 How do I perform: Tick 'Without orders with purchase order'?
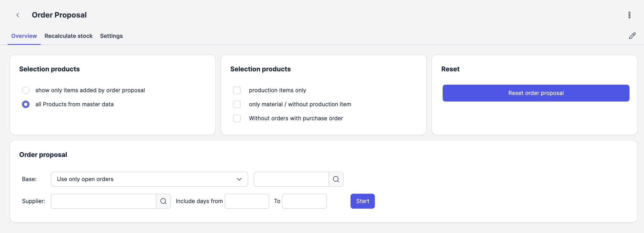click(237, 118)
